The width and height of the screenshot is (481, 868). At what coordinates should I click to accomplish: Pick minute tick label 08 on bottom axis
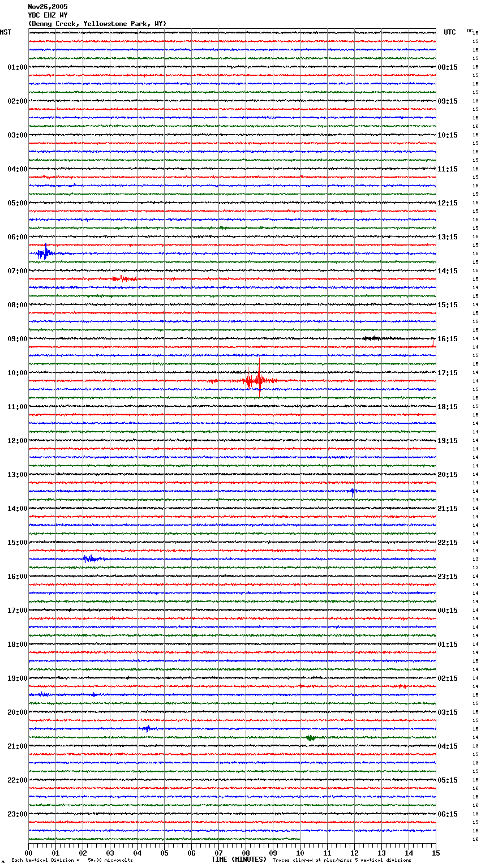pos(246,853)
